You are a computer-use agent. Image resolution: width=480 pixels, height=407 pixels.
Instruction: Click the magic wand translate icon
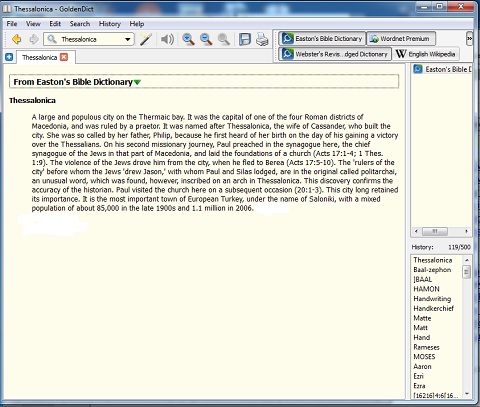(x=146, y=39)
